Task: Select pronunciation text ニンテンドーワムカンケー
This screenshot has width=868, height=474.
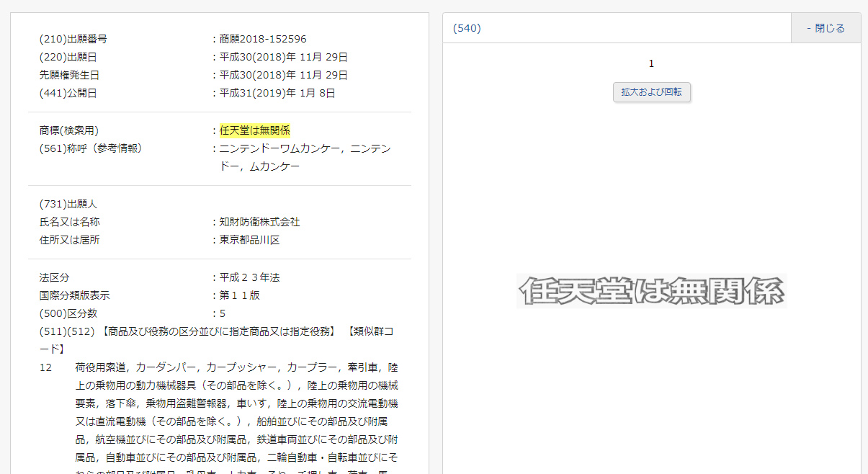Action: pos(279,148)
